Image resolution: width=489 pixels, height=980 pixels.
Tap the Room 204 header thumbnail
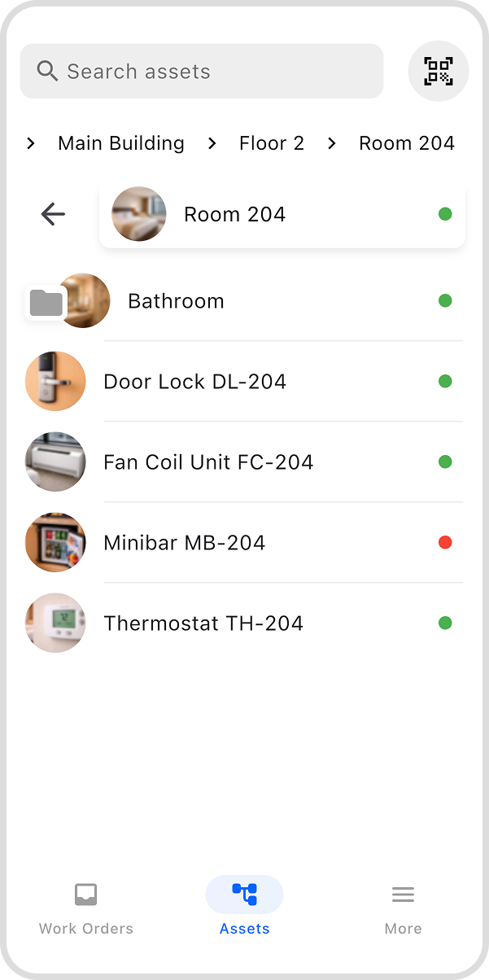pyautogui.click(x=139, y=214)
